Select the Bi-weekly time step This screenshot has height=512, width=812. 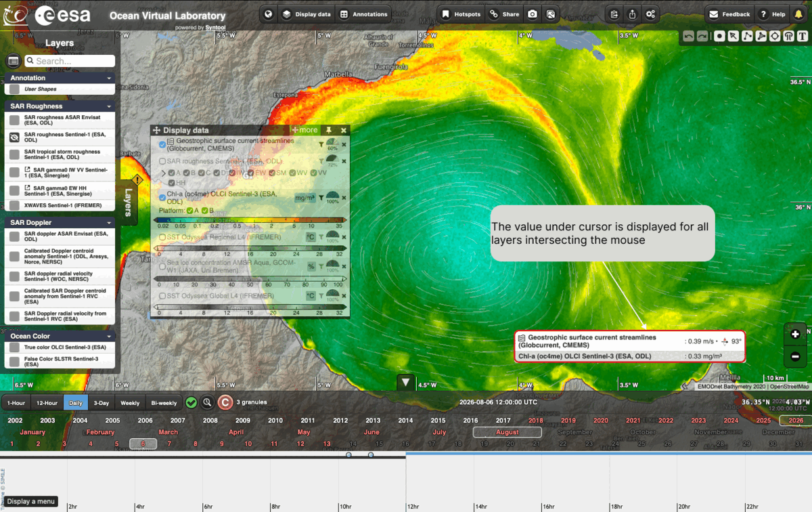point(164,403)
